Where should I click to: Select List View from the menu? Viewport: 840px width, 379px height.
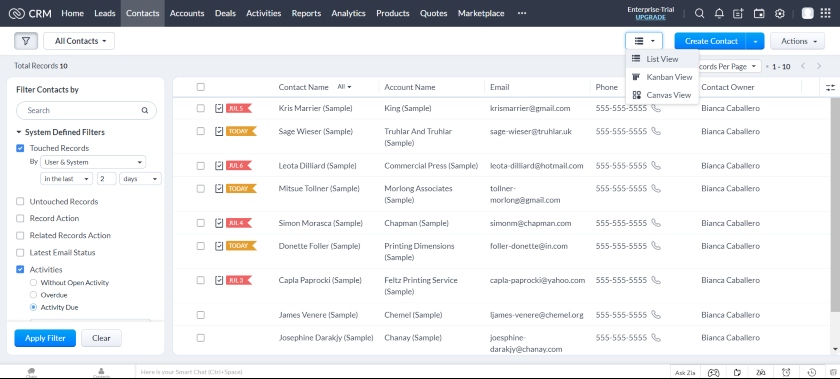(x=662, y=59)
